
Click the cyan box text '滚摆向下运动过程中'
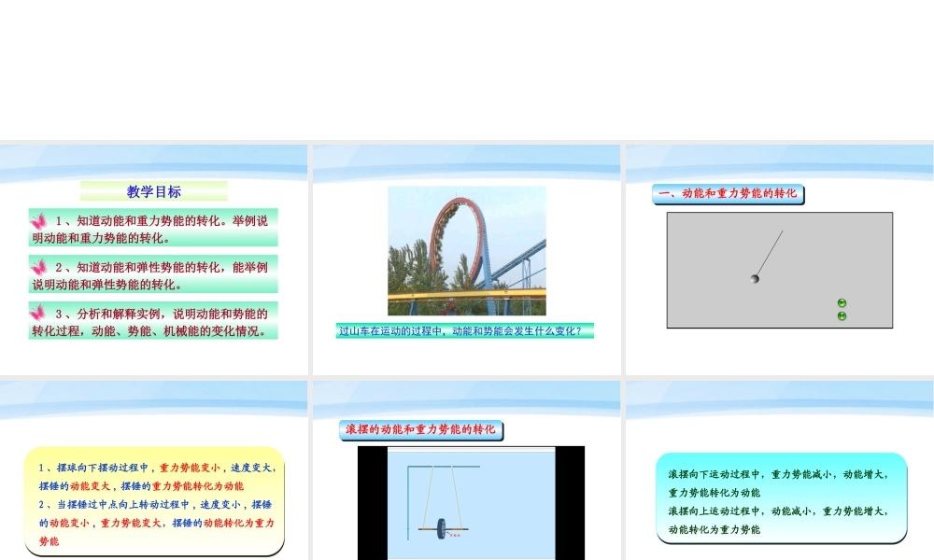click(714, 474)
